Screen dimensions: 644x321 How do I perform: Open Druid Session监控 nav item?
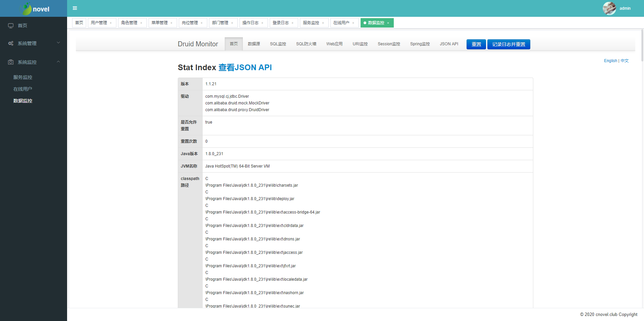[x=389, y=44]
